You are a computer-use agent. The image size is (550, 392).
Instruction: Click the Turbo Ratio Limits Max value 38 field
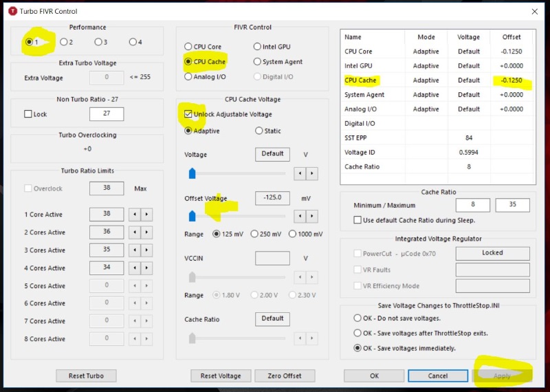[107, 188]
